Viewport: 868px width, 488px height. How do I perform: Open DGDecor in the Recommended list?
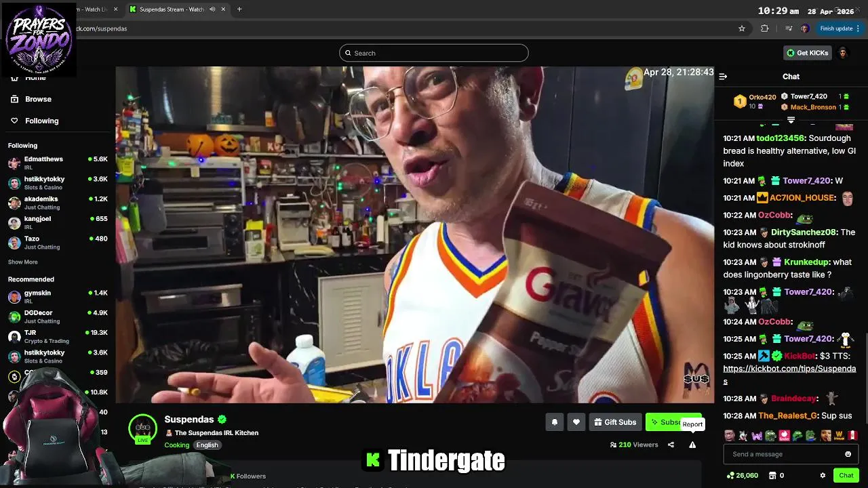pyautogui.click(x=58, y=317)
